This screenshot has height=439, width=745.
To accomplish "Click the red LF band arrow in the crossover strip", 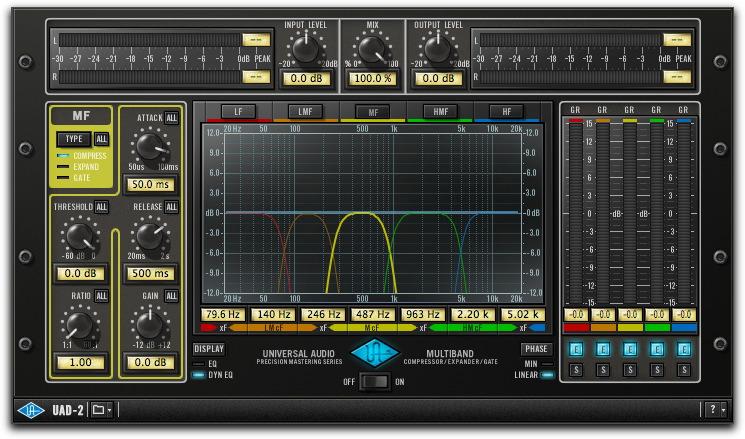I will [x=209, y=328].
